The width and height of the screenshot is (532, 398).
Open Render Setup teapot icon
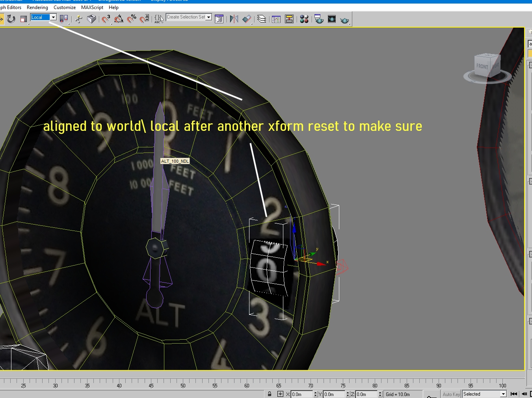pos(319,19)
